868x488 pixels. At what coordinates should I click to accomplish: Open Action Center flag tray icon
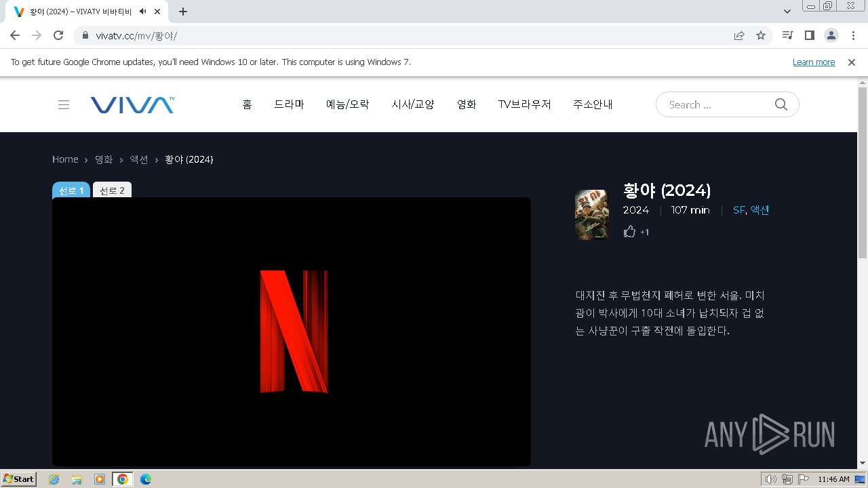(804, 479)
